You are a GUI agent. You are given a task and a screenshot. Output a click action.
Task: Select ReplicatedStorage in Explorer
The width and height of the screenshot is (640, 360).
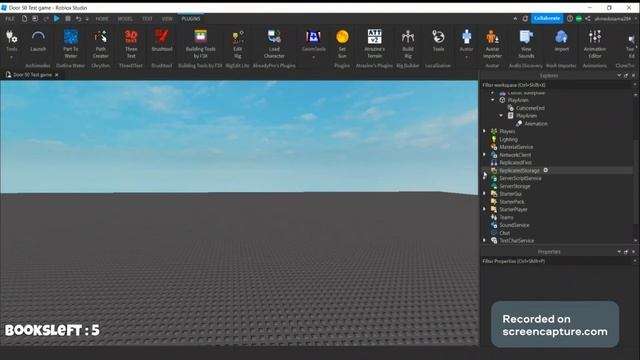[519, 170]
